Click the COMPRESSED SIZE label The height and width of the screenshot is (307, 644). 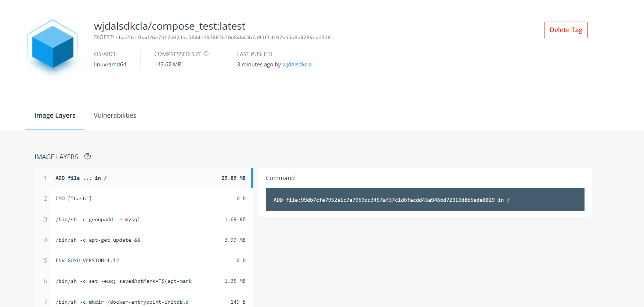tap(178, 54)
